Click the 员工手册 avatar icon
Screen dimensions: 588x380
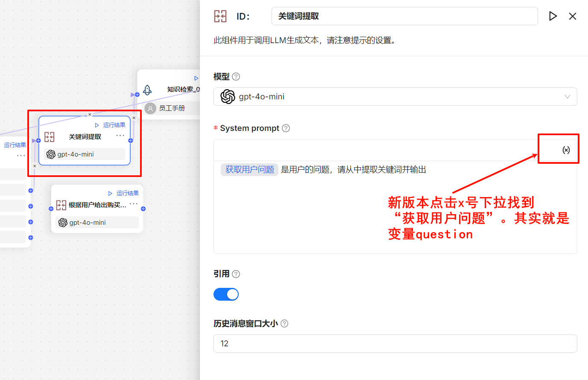(150, 108)
